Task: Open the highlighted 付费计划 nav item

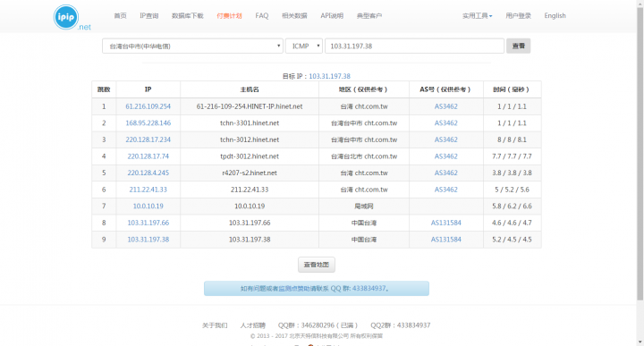Action: coord(229,15)
